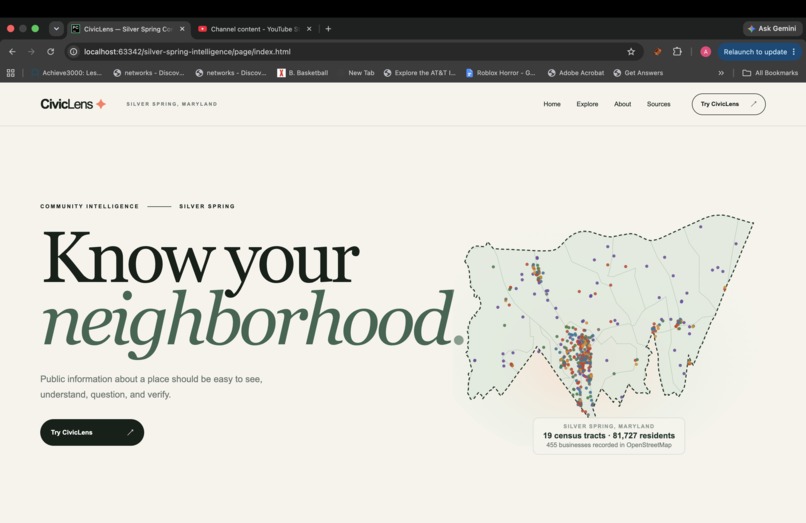
Task: Click the browser forward arrow
Action: pyautogui.click(x=31, y=51)
